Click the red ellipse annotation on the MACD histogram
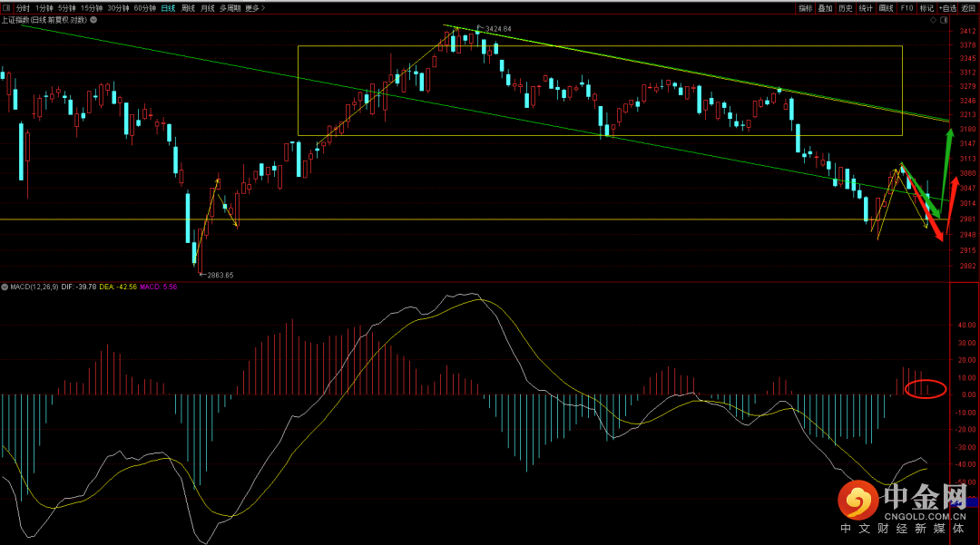The image size is (980, 545). tap(926, 390)
